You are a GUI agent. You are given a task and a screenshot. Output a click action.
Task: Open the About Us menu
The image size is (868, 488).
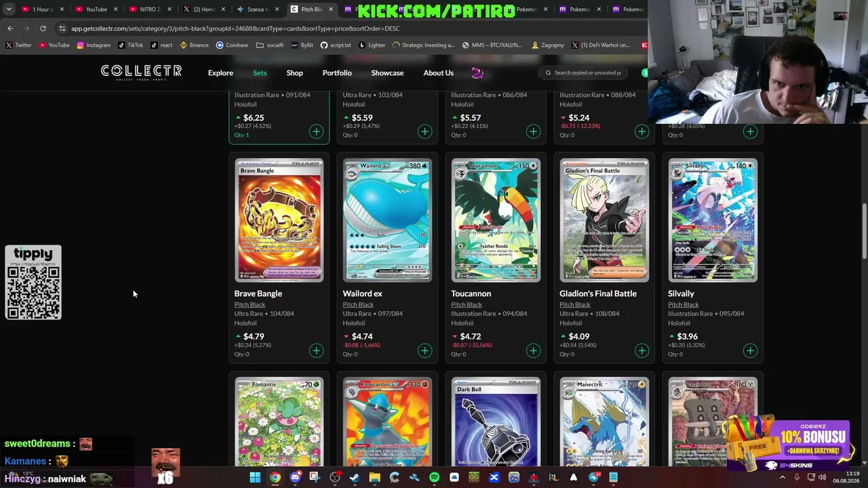click(438, 73)
